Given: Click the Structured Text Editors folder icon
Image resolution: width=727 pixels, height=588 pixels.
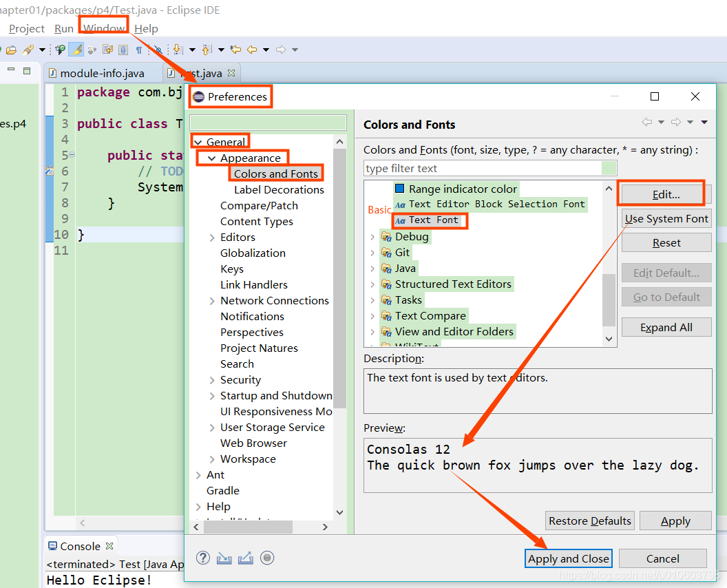Looking at the screenshot, I should (386, 284).
